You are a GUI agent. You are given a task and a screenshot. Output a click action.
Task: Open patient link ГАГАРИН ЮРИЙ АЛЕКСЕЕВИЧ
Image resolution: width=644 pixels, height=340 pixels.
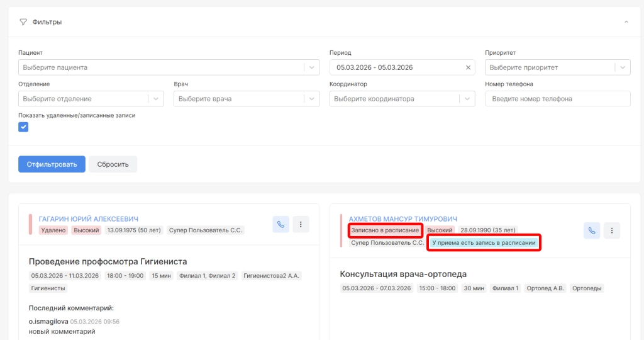88,218
